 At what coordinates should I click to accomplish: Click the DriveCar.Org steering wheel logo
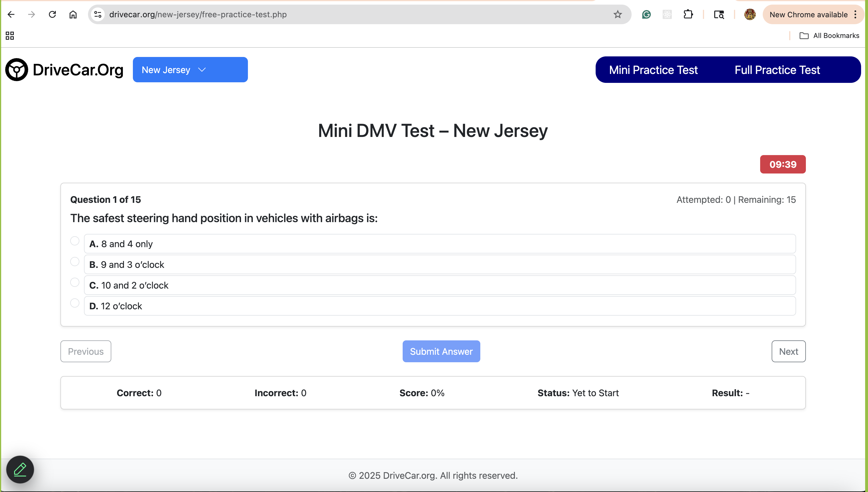(x=17, y=70)
